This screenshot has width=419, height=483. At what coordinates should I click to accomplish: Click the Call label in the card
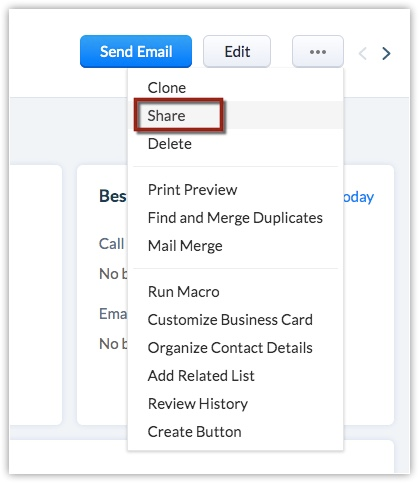pos(112,244)
